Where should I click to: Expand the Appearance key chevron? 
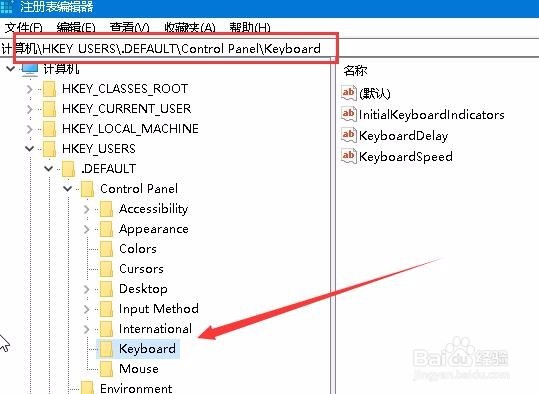[87, 229]
